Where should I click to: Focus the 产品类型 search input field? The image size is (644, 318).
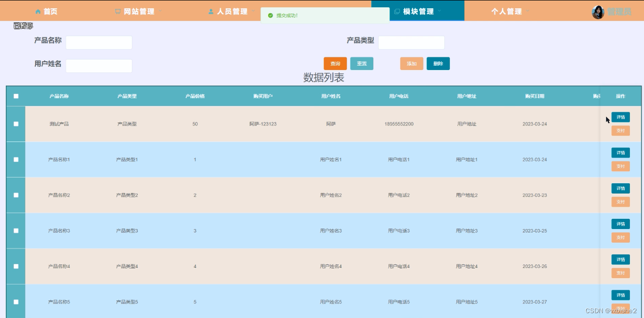pos(411,43)
